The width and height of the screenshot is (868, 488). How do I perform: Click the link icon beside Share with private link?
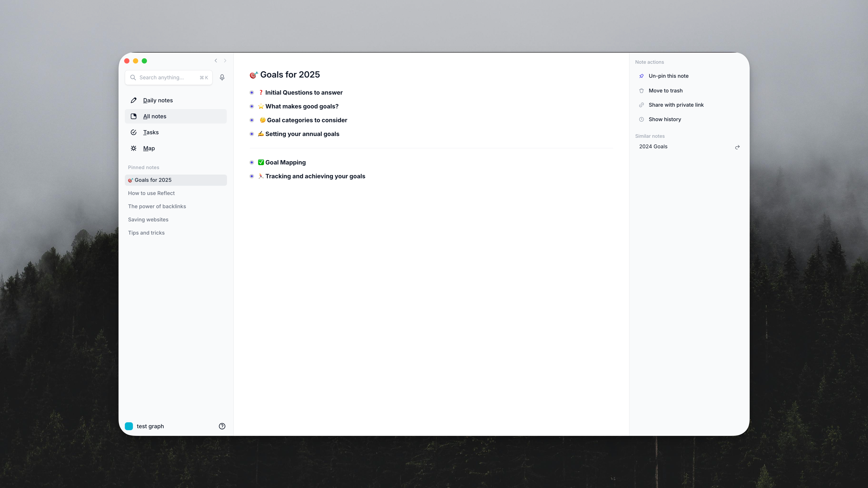click(x=642, y=105)
